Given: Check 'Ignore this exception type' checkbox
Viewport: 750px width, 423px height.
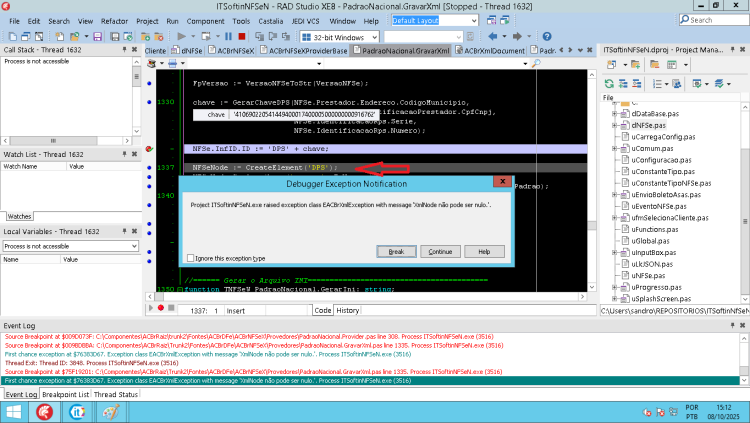Looking at the screenshot, I should click(x=190, y=258).
